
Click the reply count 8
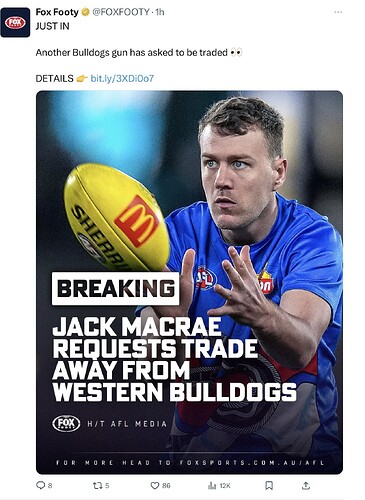point(50,486)
